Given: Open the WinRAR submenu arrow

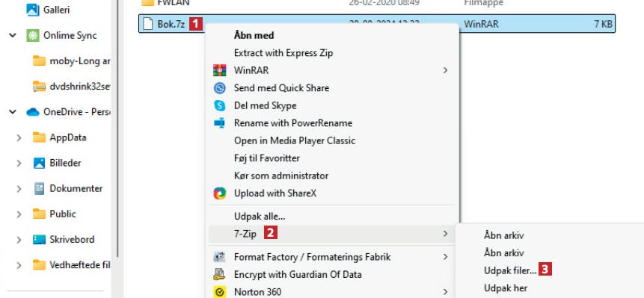Looking at the screenshot, I should [445, 70].
